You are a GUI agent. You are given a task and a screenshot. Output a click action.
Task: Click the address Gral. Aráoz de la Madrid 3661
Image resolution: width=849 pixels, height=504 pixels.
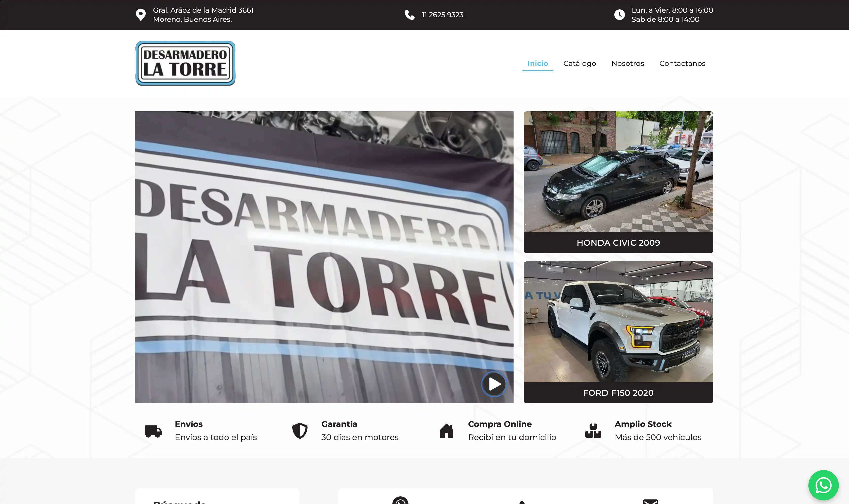click(x=203, y=10)
